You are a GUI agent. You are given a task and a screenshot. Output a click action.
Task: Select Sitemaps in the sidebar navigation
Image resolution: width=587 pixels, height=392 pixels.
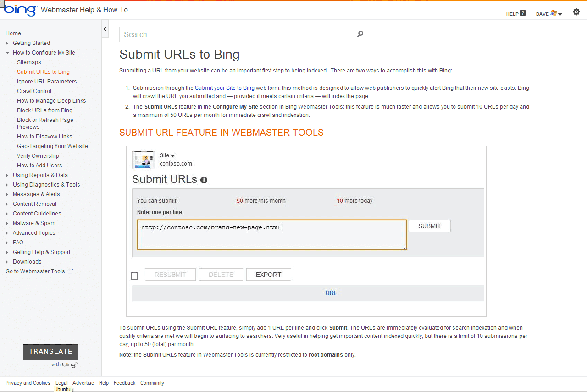[29, 62]
